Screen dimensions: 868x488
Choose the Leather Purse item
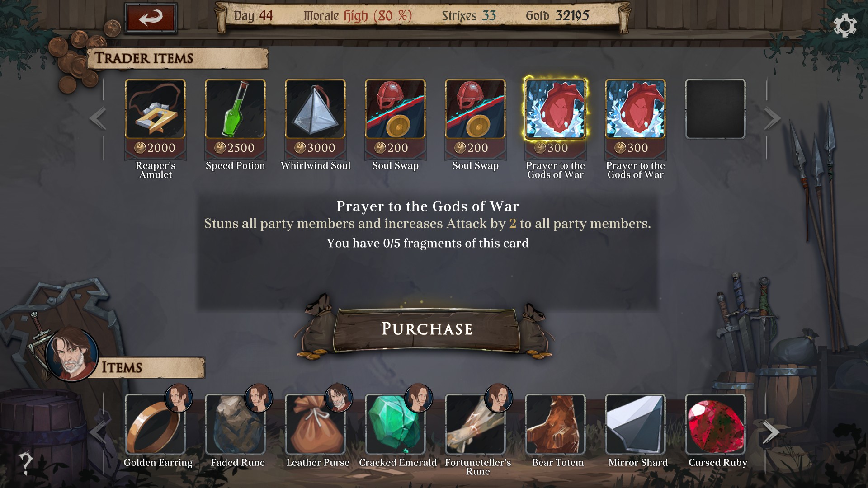(x=315, y=424)
